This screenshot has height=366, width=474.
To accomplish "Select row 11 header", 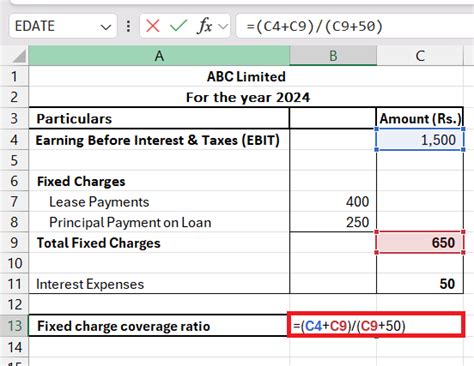I will [x=14, y=284].
